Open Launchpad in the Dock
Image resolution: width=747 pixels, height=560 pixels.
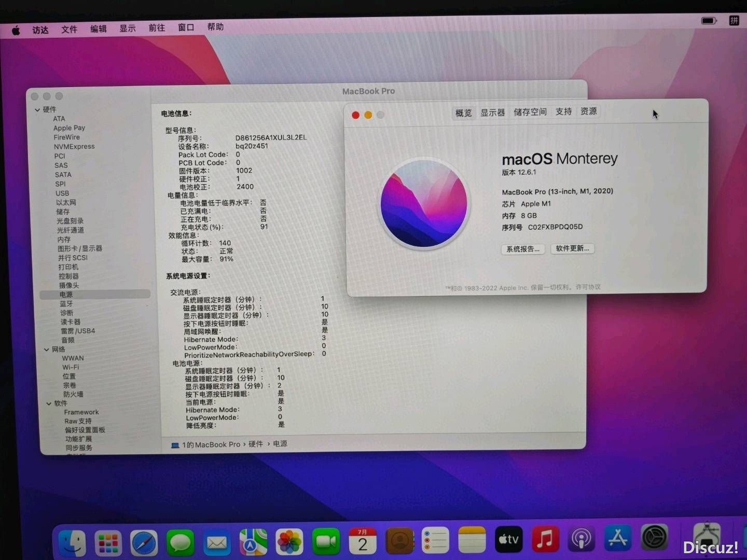click(x=108, y=543)
